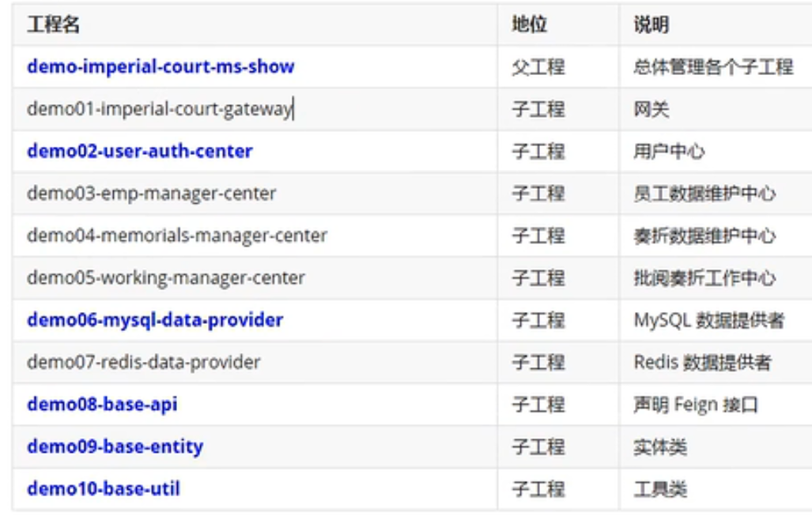812x523 pixels.
Task: Click the MySQL 数据提供者 description
Action: [709, 320]
